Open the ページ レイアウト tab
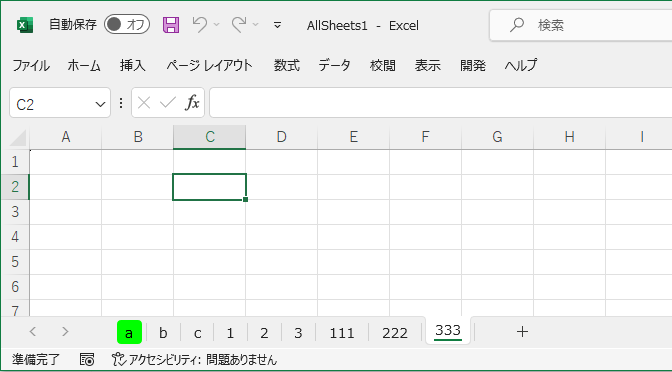This screenshot has height=372, width=672. coord(209,66)
